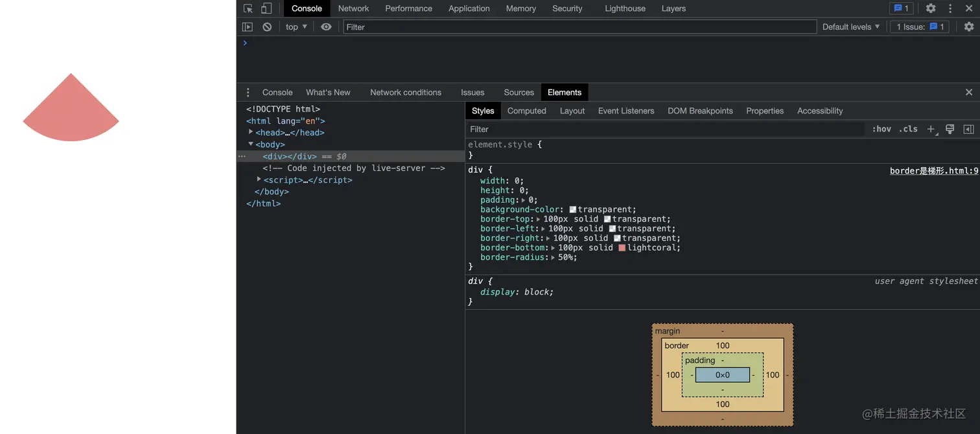Select the Computed styles tab
Screen dimensions: 980x434
(x=526, y=111)
